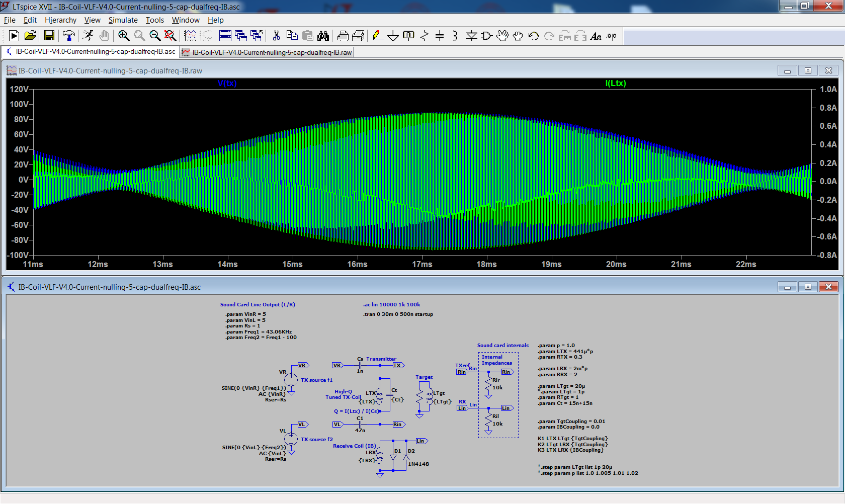Open the Tools menu
This screenshot has height=504, width=845.
155,20
